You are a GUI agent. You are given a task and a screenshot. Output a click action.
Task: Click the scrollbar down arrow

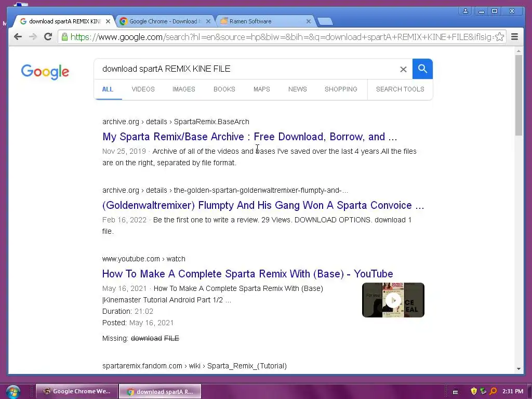[x=519, y=368]
